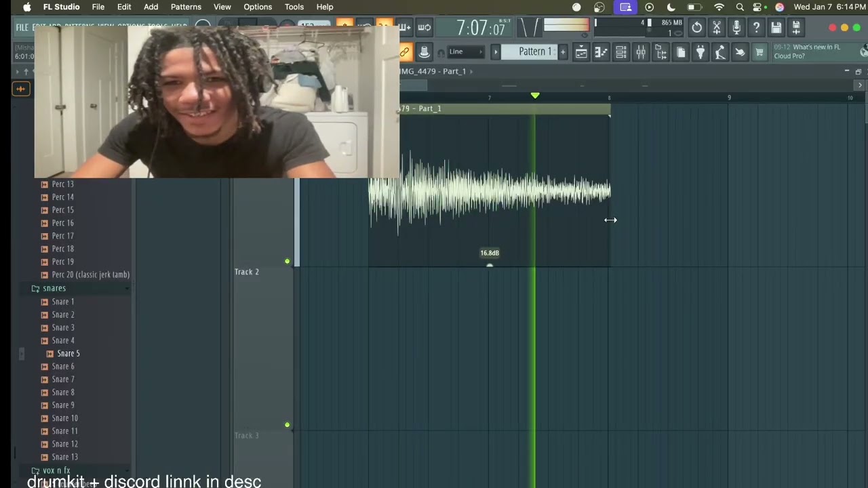This screenshot has height=488, width=868.
Task: Open the Options menu
Action: point(258,7)
